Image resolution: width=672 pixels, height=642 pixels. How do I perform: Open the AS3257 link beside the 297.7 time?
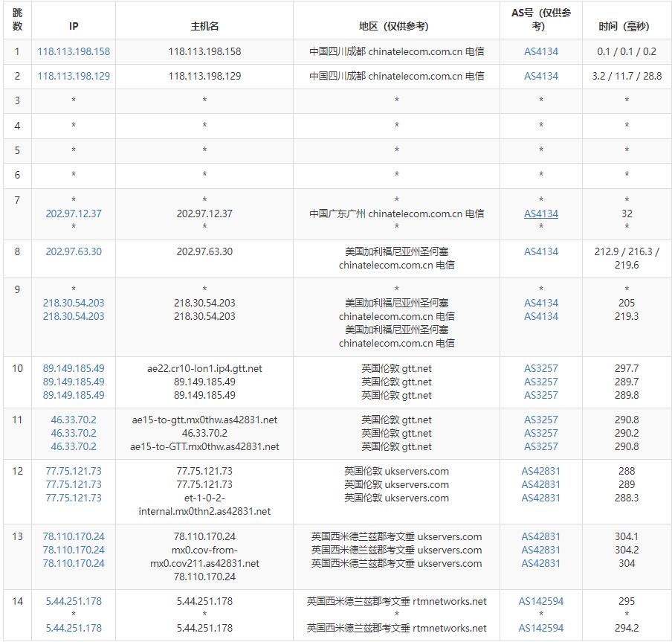point(541,368)
